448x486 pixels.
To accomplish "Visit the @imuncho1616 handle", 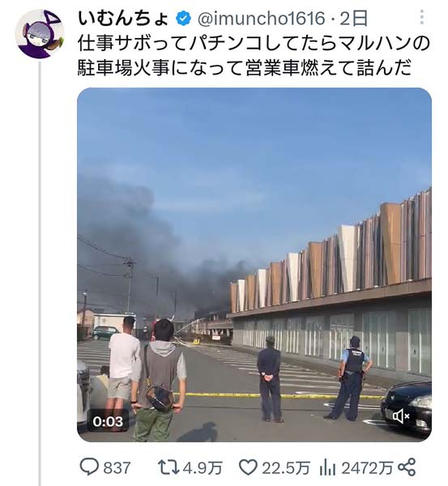I will [x=261, y=19].
